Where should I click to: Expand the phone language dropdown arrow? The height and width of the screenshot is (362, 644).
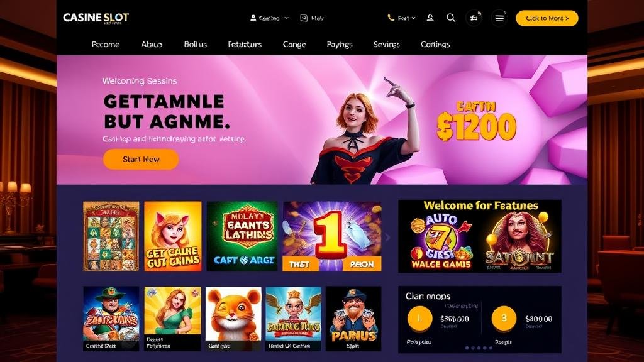tap(413, 18)
